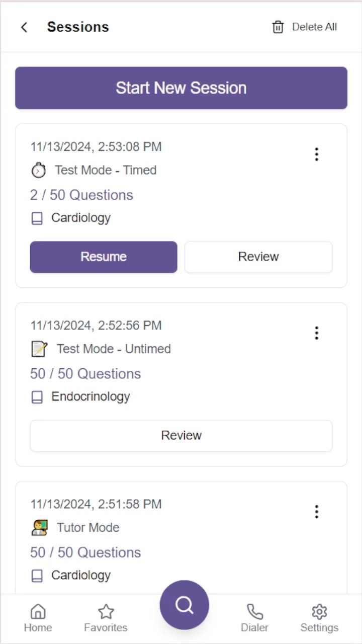Open options menu for 2:53:08 PM session
362x644 pixels.
point(316,154)
